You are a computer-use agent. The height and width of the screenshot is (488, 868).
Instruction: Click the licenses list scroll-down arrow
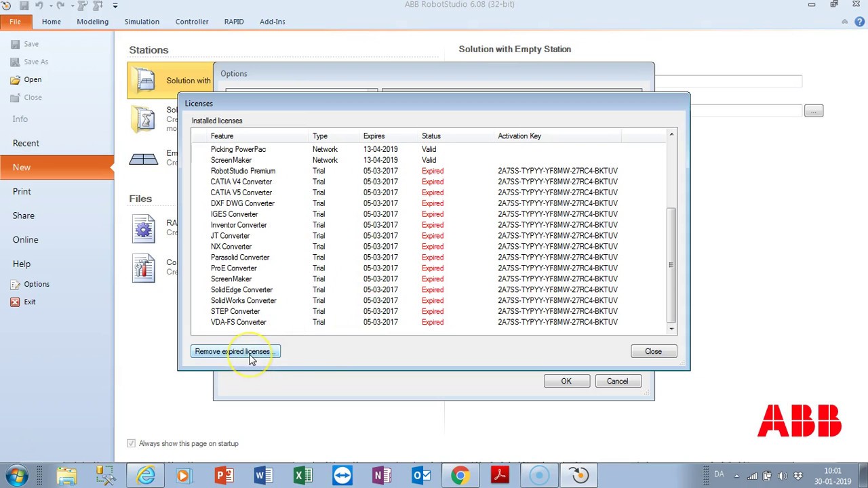coord(671,329)
